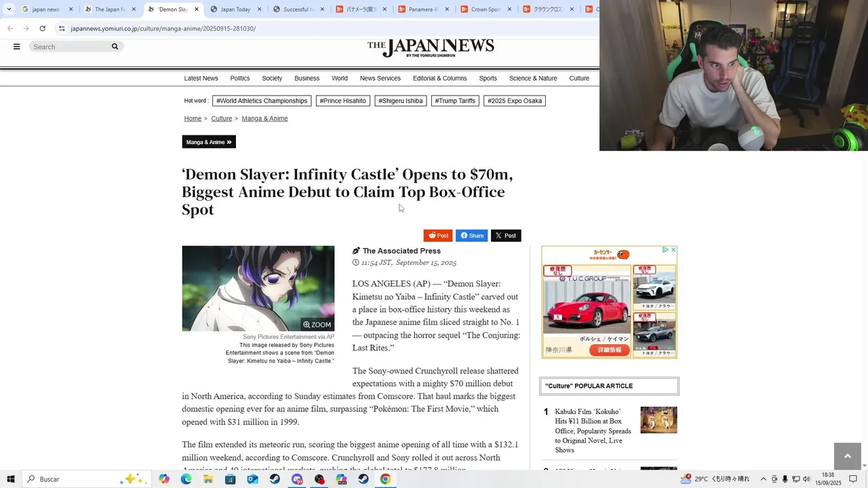Click the Manga & Anime category tag
The width and height of the screenshot is (868, 488).
(209, 142)
